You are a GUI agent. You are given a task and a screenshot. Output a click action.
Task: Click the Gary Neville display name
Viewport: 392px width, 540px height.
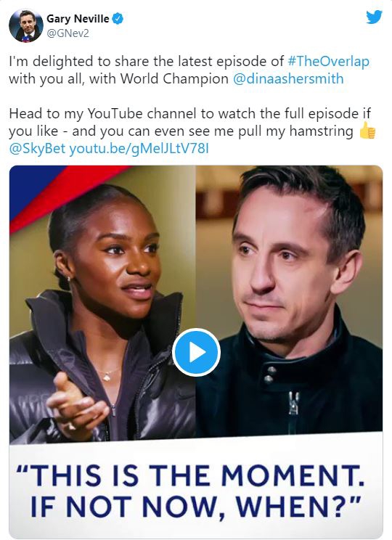78,19
